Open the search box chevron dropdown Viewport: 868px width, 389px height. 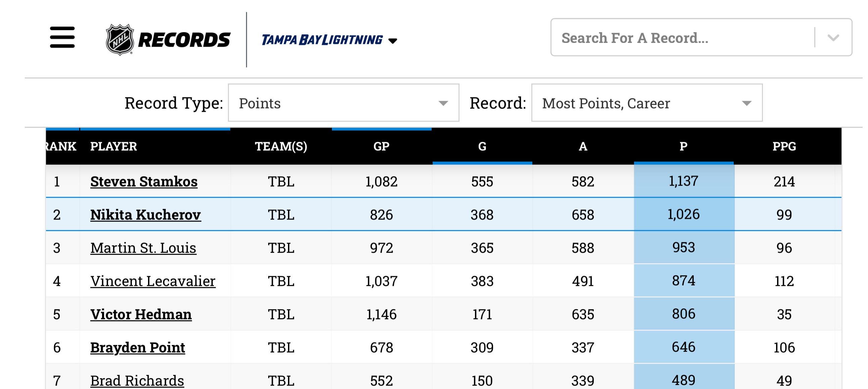click(833, 38)
